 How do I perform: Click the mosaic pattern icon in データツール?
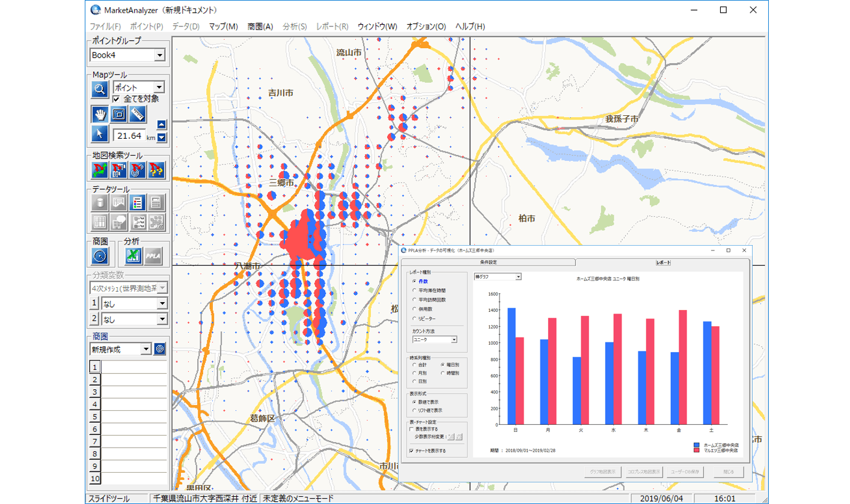point(156,222)
